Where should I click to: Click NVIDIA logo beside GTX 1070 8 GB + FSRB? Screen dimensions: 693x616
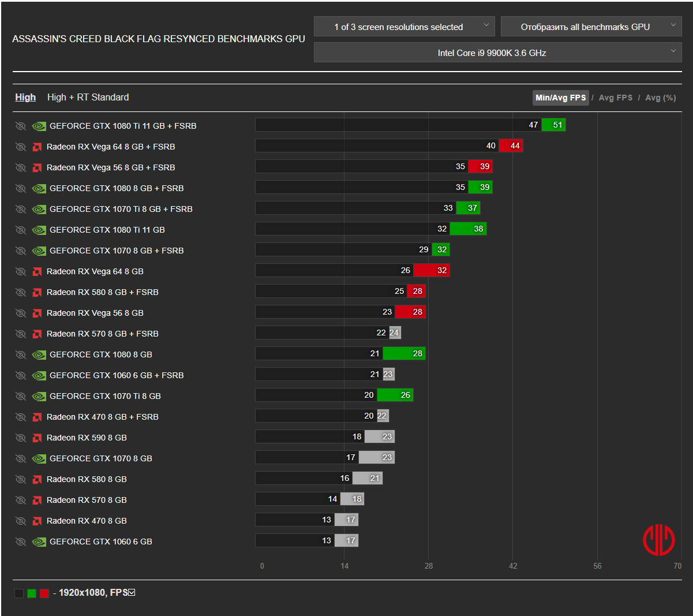tap(39, 251)
